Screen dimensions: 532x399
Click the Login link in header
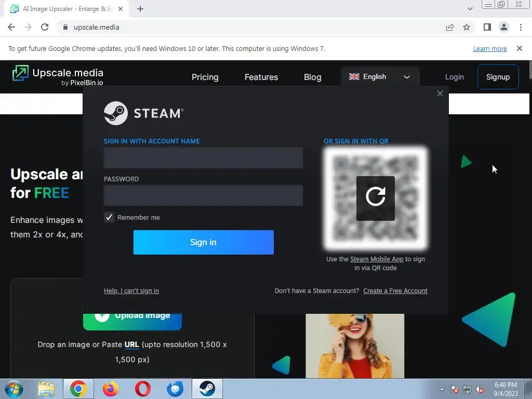click(x=454, y=77)
